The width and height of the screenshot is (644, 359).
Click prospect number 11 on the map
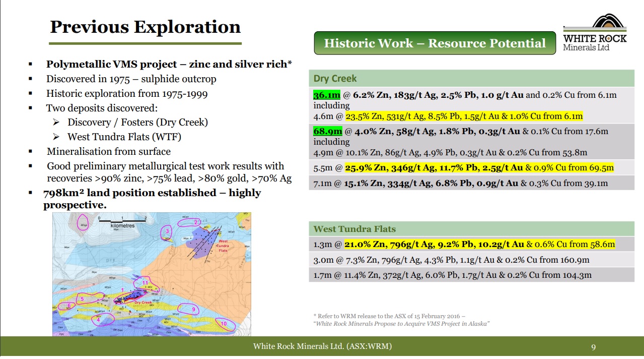[145, 283]
